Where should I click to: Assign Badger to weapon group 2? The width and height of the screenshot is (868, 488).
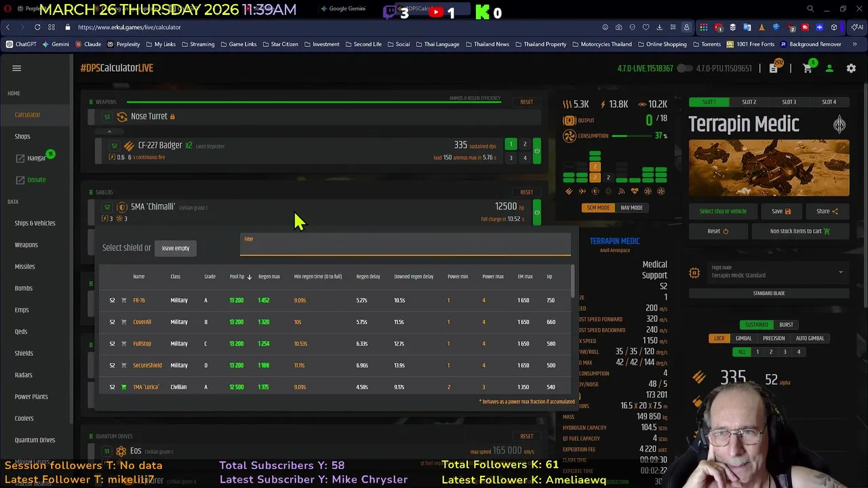click(525, 144)
